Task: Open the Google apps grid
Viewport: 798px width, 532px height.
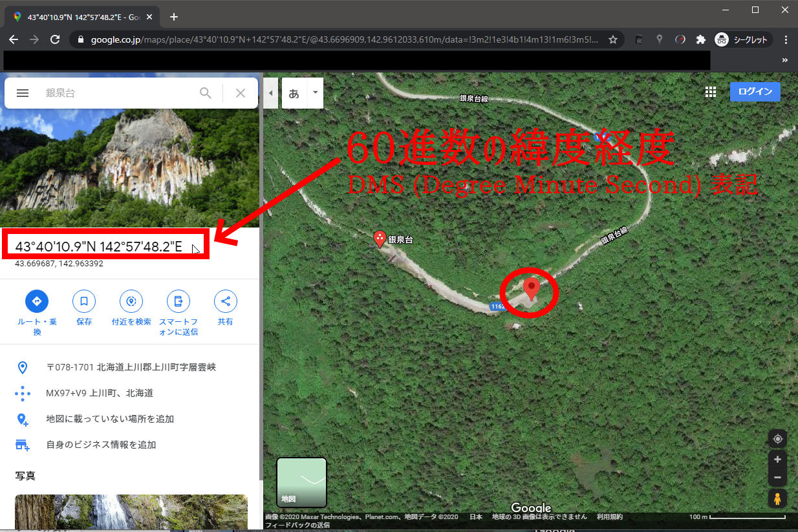Action: tap(711, 92)
